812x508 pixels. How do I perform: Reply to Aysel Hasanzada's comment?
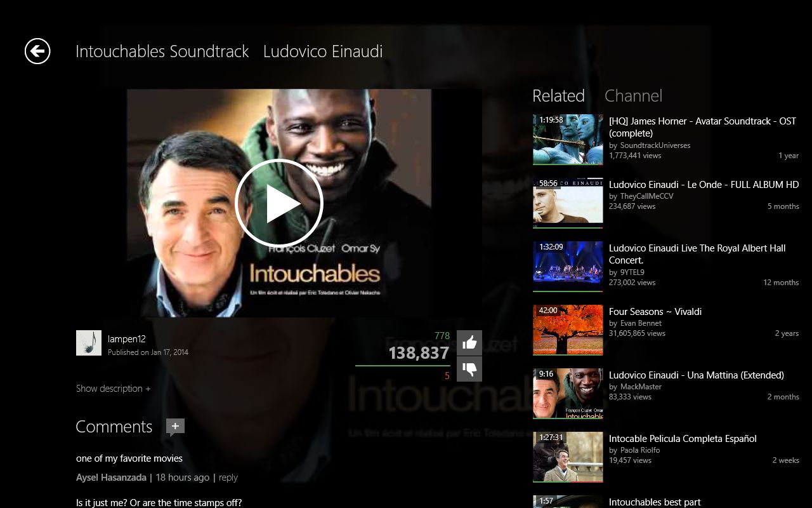[x=228, y=478]
